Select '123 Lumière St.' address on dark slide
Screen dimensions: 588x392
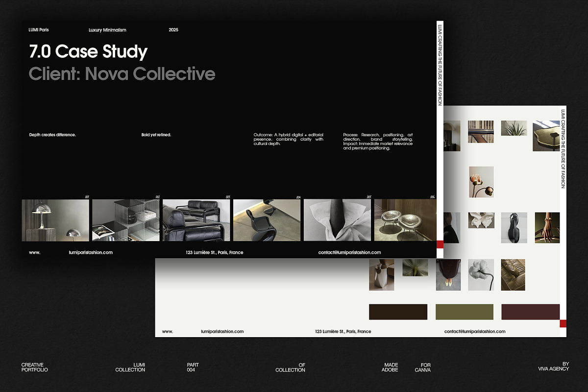pos(215,252)
